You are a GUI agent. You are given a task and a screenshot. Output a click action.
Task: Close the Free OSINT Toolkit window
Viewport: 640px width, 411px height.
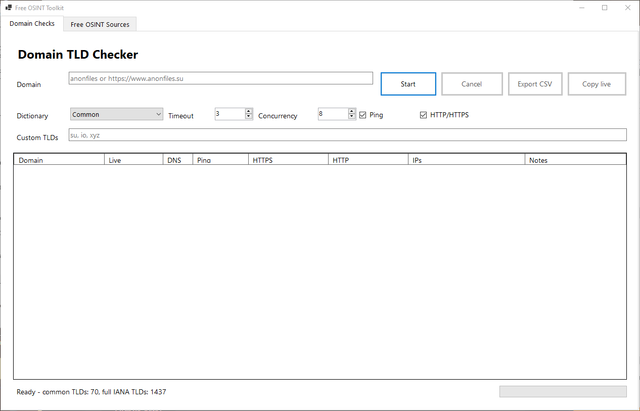click(x=628, y=8)
